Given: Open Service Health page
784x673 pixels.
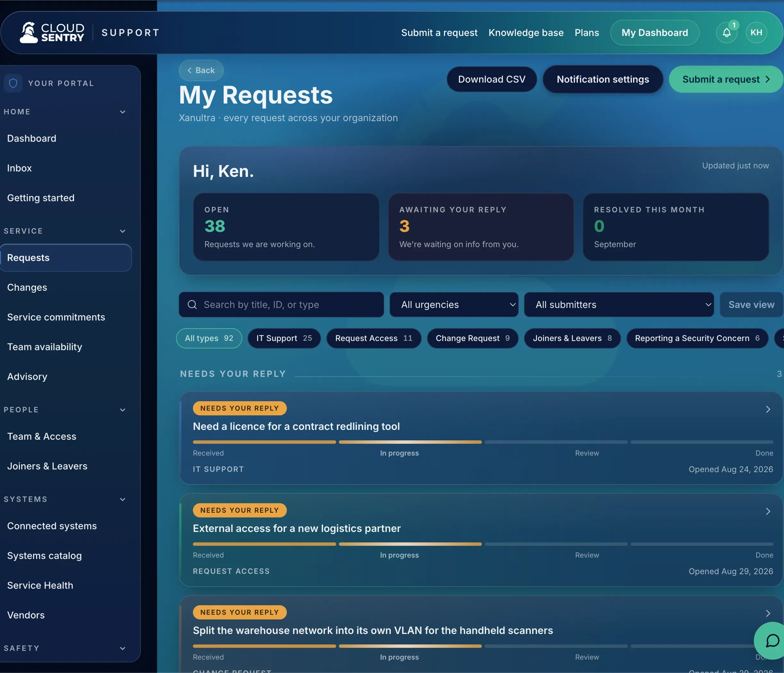Looking at the screenshot, I should (40, 586).
